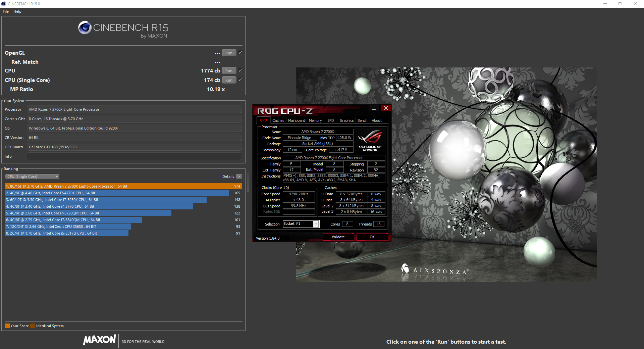
Task: Click the Core Voltage value 1.417 V
Action: 341,150
